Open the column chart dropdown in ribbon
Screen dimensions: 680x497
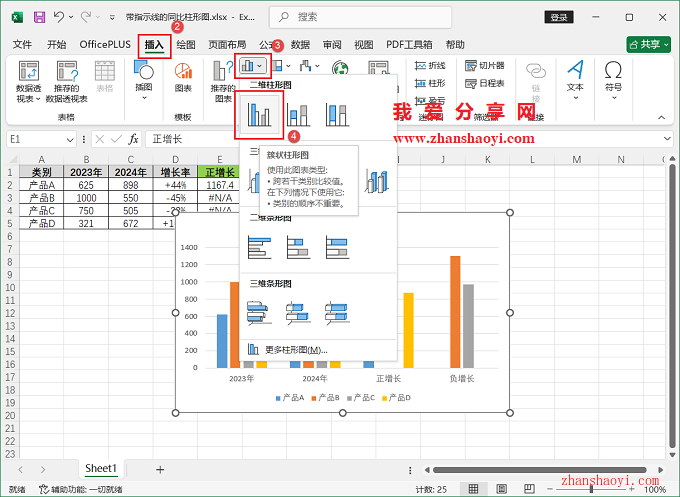251,67
